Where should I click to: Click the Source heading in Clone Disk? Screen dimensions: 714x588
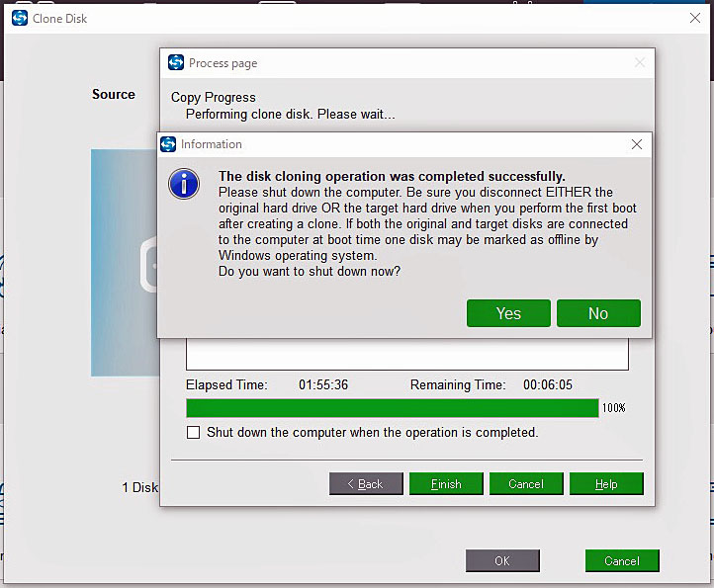(x=114, y=94)
